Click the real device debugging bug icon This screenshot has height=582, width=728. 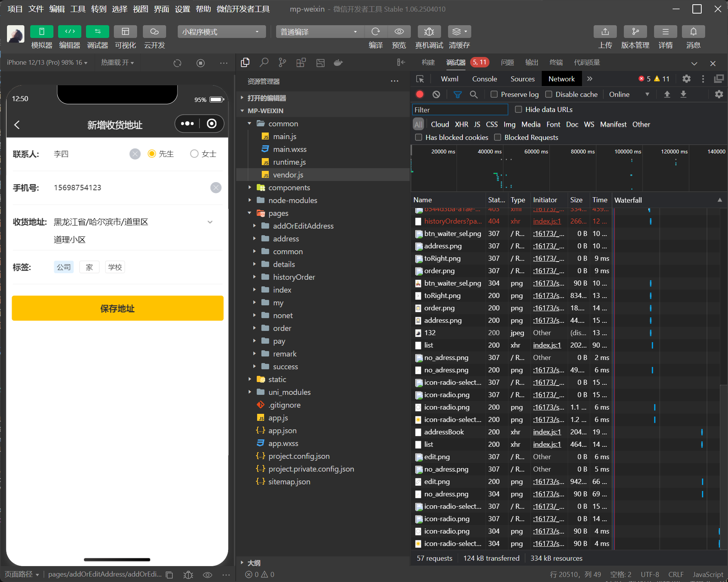pyautogui.click(x=429, y=32)
